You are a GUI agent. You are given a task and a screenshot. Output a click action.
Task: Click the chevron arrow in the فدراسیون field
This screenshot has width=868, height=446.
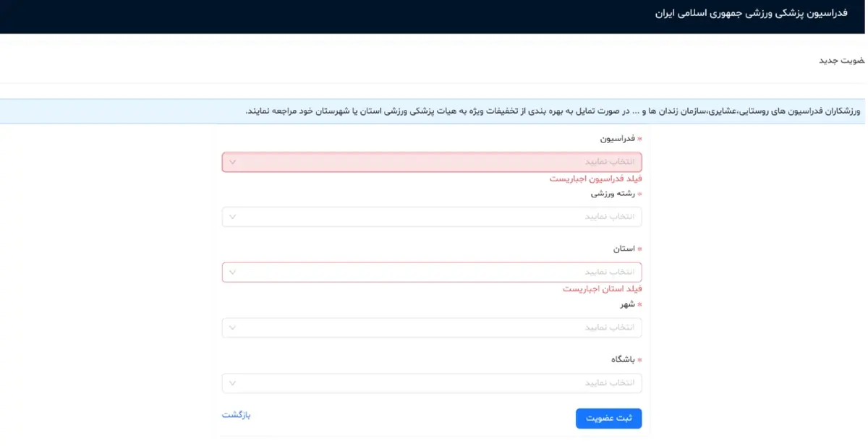(x=232, y=162)
